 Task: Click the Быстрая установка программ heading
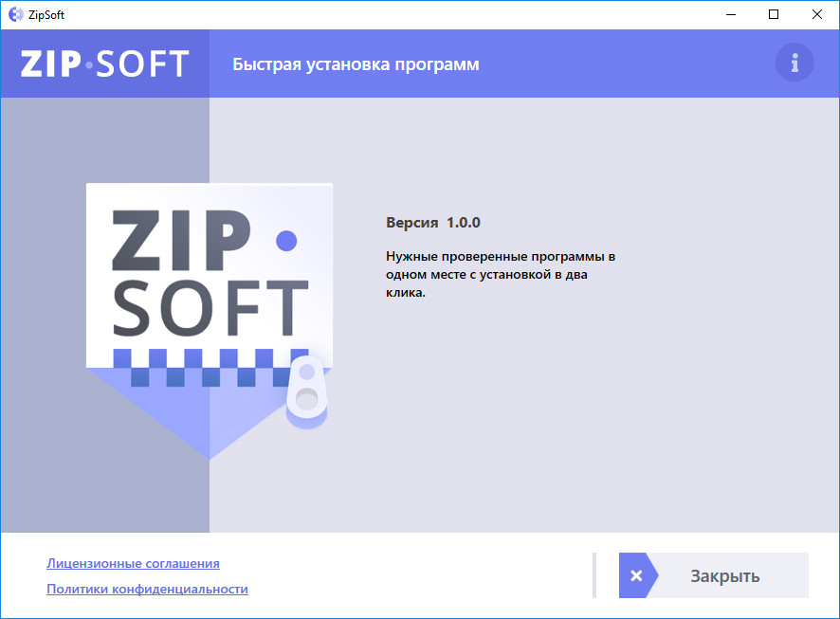[356, 64]
